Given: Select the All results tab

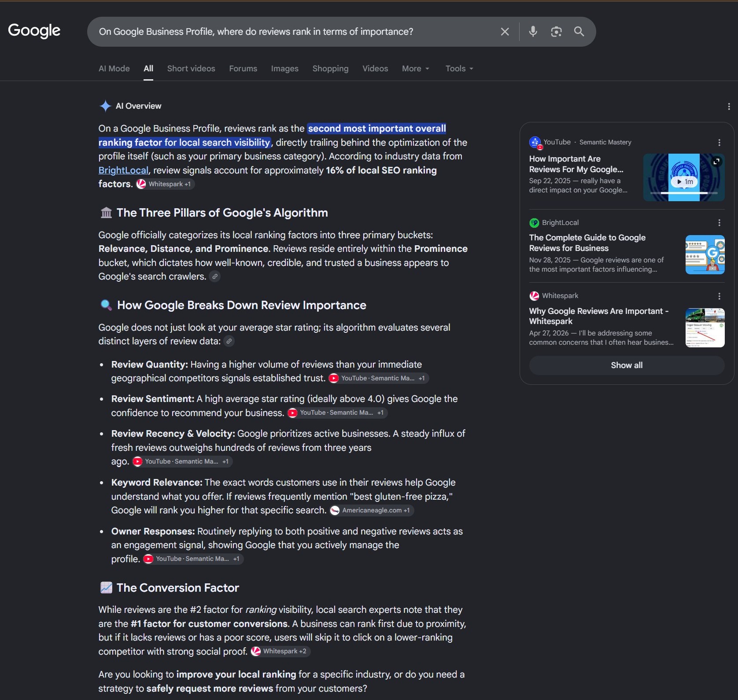Looking at the screenshot, I should point(148,69).
